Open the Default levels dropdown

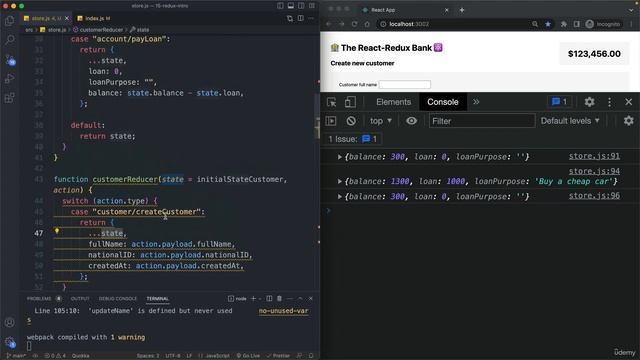pos(570,121)
